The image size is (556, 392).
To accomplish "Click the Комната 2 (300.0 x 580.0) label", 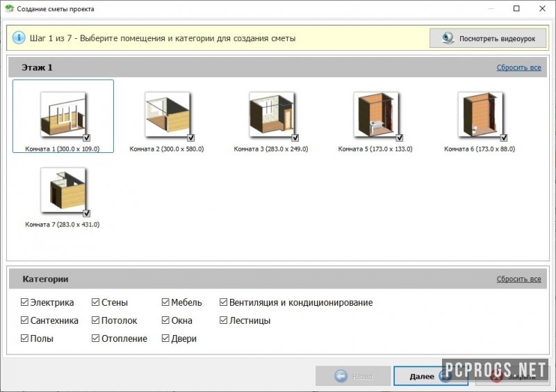I will click(167, 149).
